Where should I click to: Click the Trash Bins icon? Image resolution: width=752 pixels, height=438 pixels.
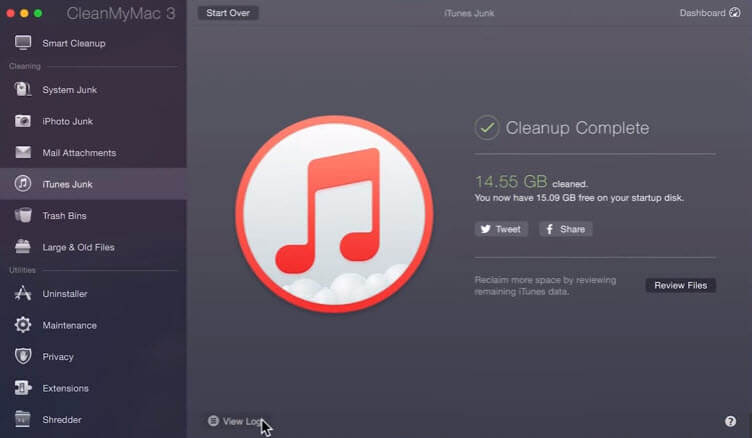(23, 215)
